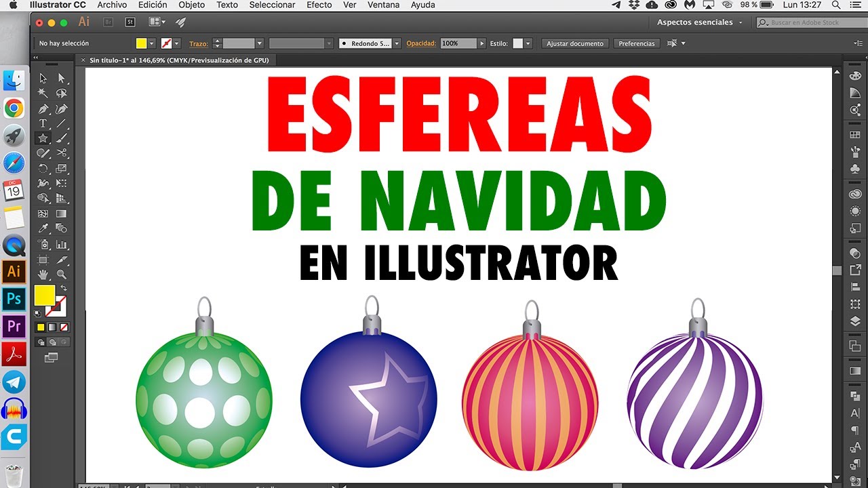Select the Zoom magnifier tool
The width and height of the screenshot is (868, 488).
click(62, 274)
